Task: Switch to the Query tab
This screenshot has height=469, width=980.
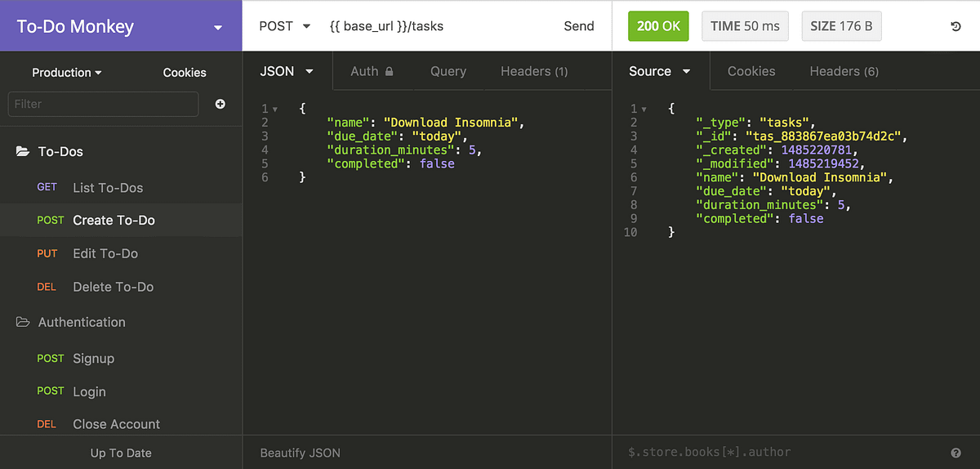Action: [x=448, y=71]
